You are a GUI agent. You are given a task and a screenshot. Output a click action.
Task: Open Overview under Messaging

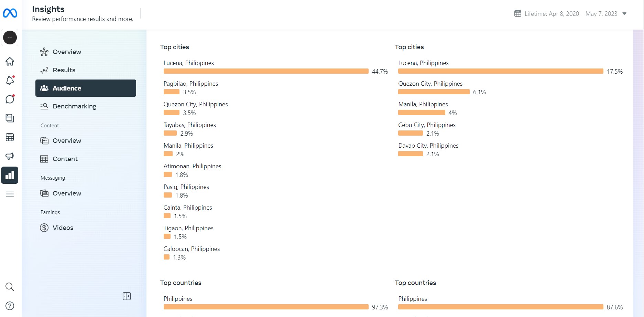(67, 193)
